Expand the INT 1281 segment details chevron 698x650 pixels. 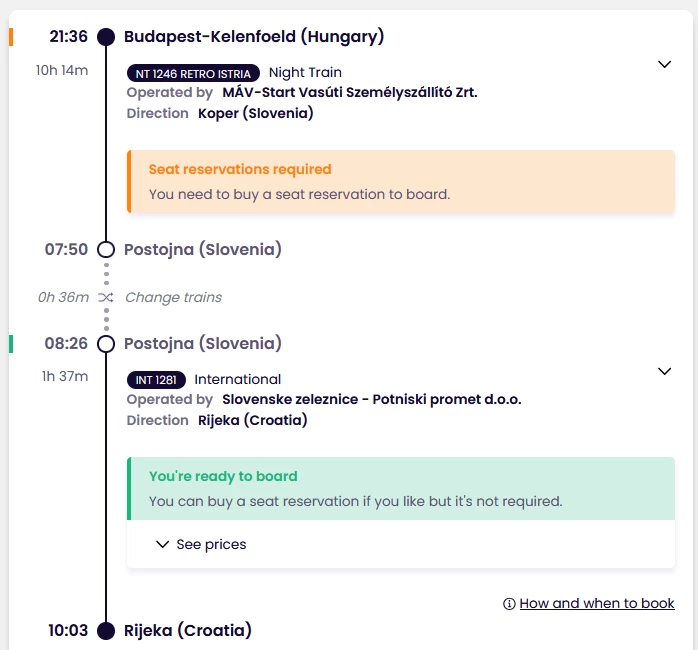[664, 371]
